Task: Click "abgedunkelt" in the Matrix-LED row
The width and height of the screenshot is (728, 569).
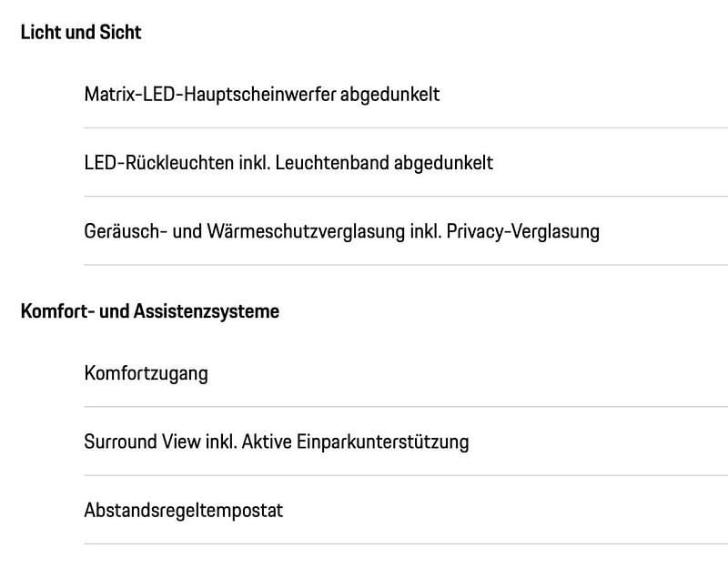Action: pyautogui.click(x=389, y=94)
